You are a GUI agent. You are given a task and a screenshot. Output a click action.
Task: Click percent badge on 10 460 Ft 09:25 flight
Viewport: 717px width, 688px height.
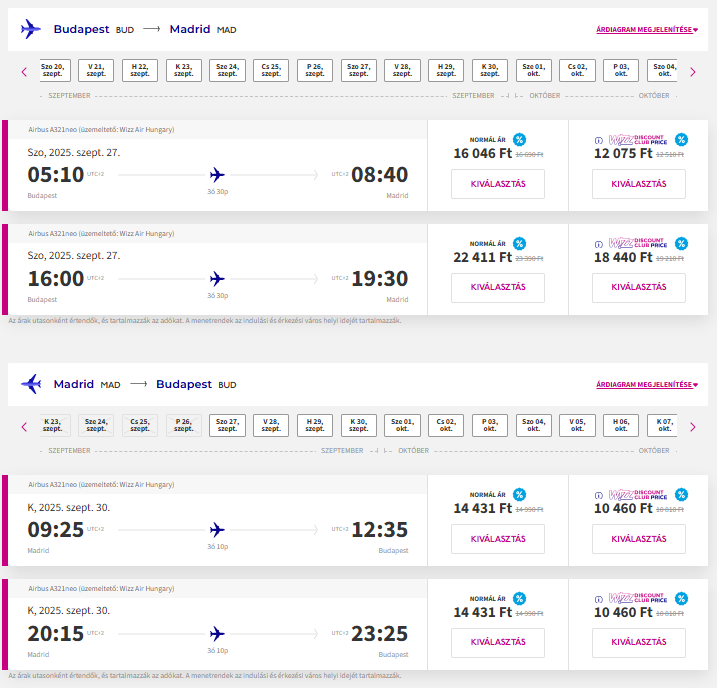point(681,494)
